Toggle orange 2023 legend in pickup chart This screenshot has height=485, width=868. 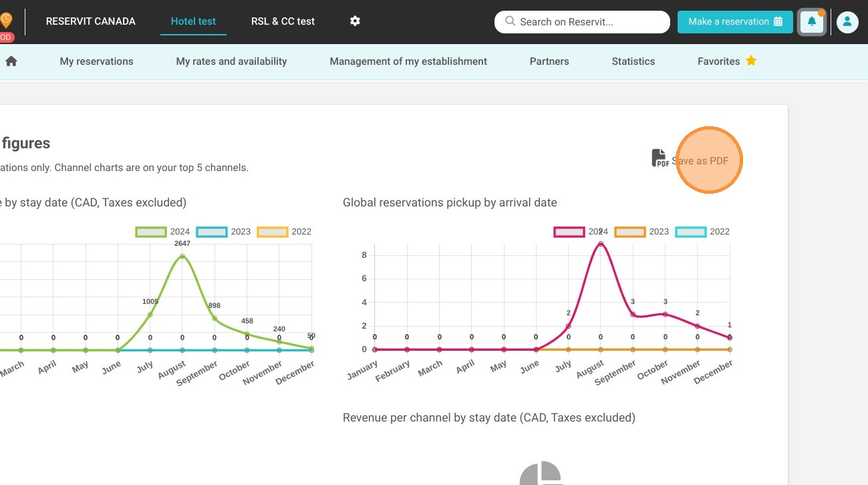click(641, 232)
